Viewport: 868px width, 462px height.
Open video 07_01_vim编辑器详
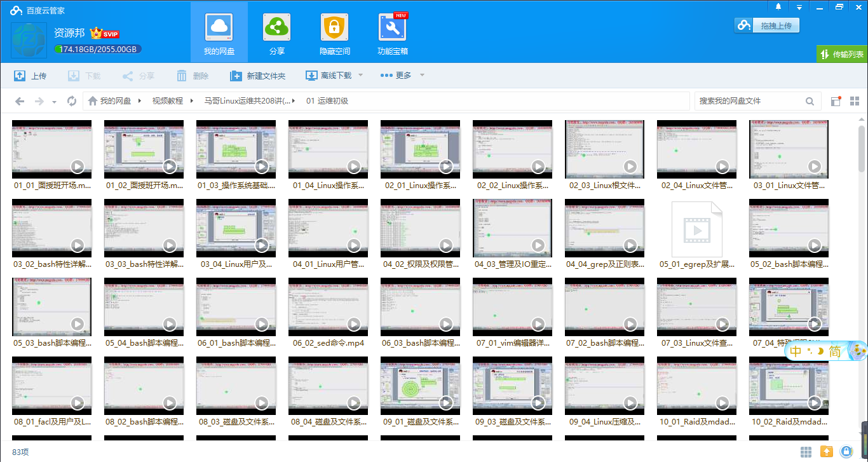[x=513, y=307]
